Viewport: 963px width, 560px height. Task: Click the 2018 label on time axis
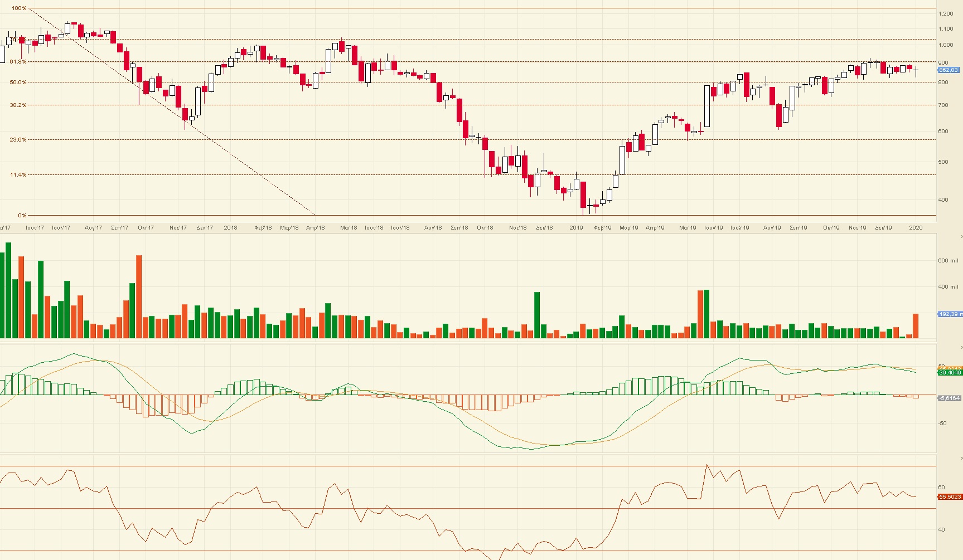point(230,228)
